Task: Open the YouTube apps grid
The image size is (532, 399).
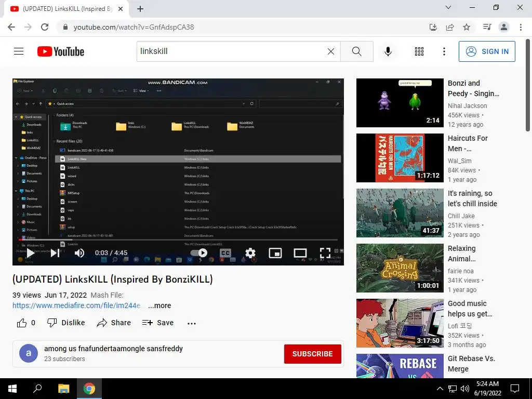Action: 419,51
